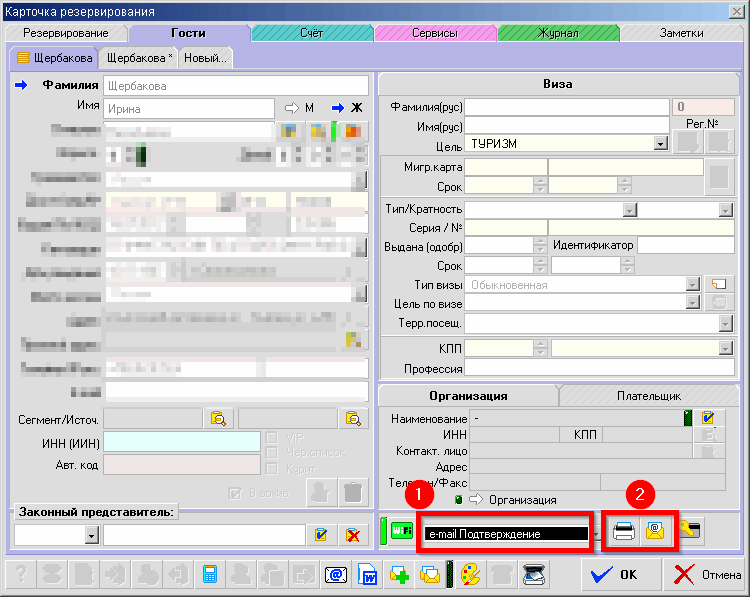Expand the Цель ТУРИЗМ dropdown

[660, 144]
